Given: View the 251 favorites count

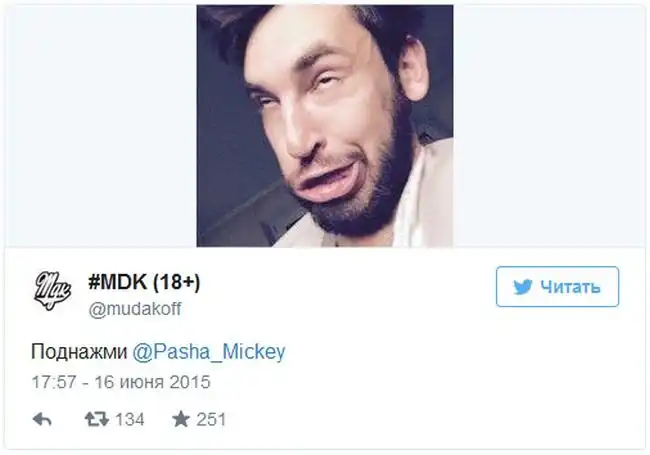Looking at the screenshot, I should pos(211,419).
